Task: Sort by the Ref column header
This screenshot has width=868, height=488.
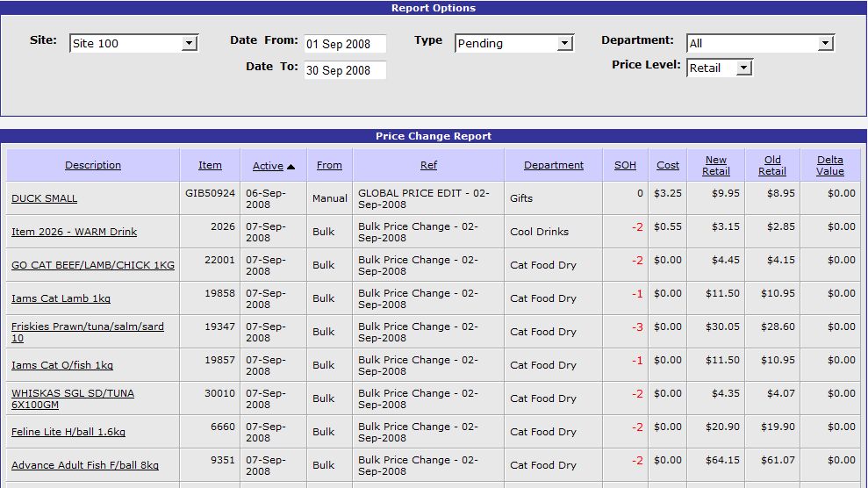Action: click(x=428, y=165)
